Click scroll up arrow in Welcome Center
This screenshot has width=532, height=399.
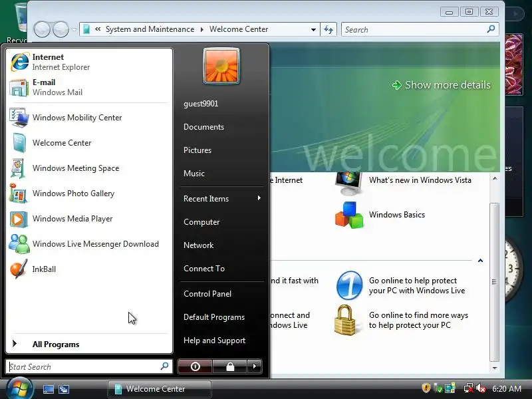(x=495, y=178)
